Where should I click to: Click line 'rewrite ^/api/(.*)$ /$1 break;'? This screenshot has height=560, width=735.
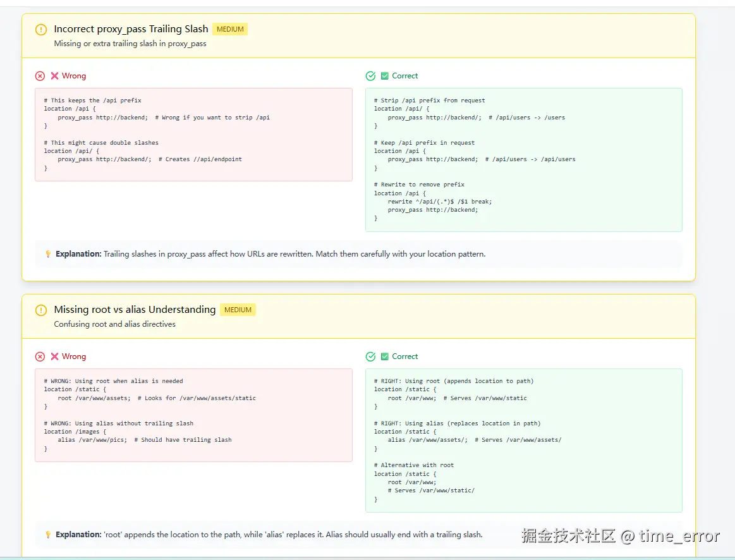point(440,202)
